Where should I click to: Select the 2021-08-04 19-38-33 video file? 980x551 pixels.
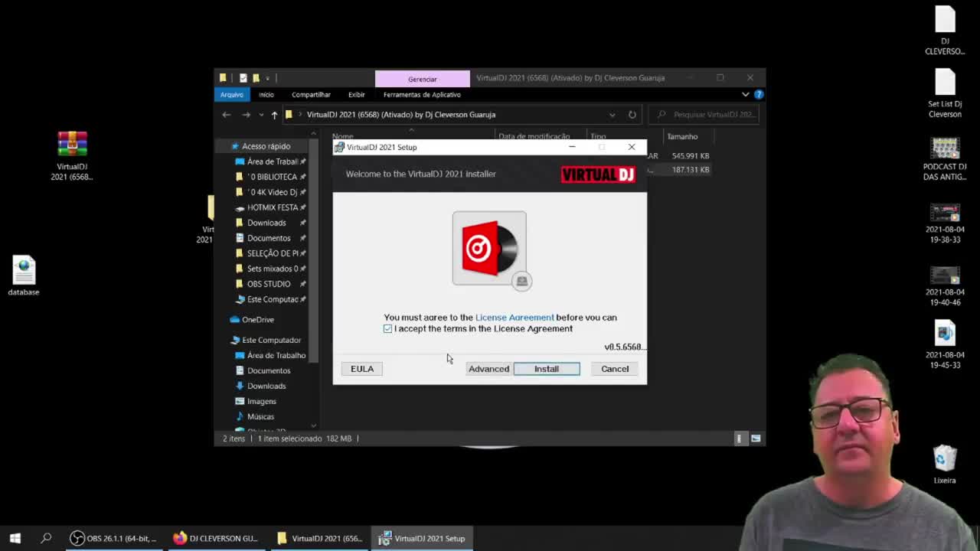[945, 223]
